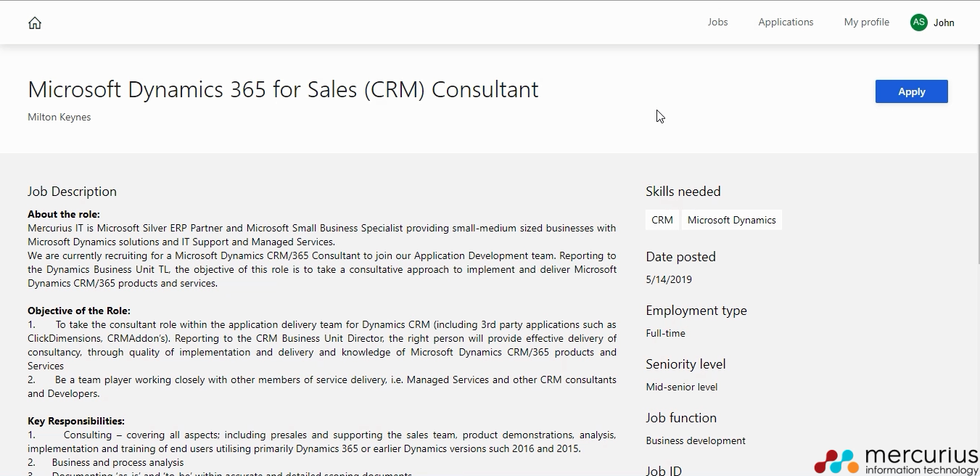Click the green AS user avatar
Viewport: 980px width, 476px height.
918,22
